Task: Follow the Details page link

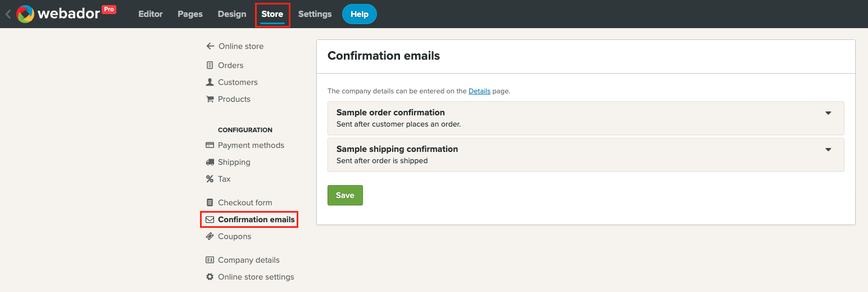Action: pyautogui.click(x=479, y=91)
